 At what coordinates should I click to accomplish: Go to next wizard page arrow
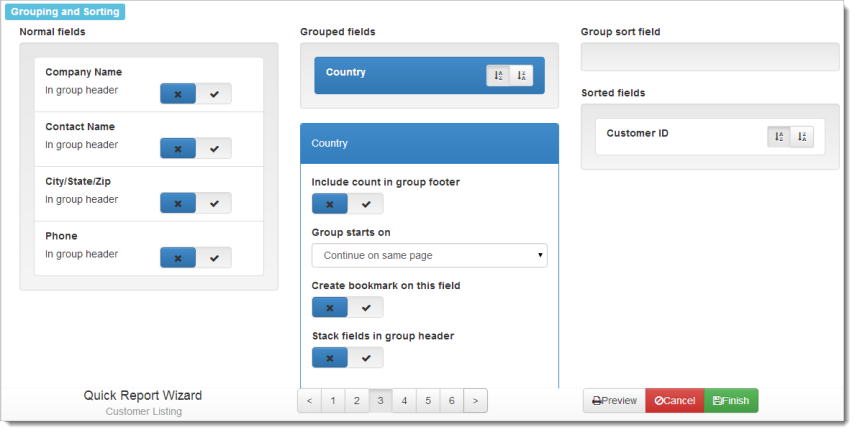pos(476,401)
